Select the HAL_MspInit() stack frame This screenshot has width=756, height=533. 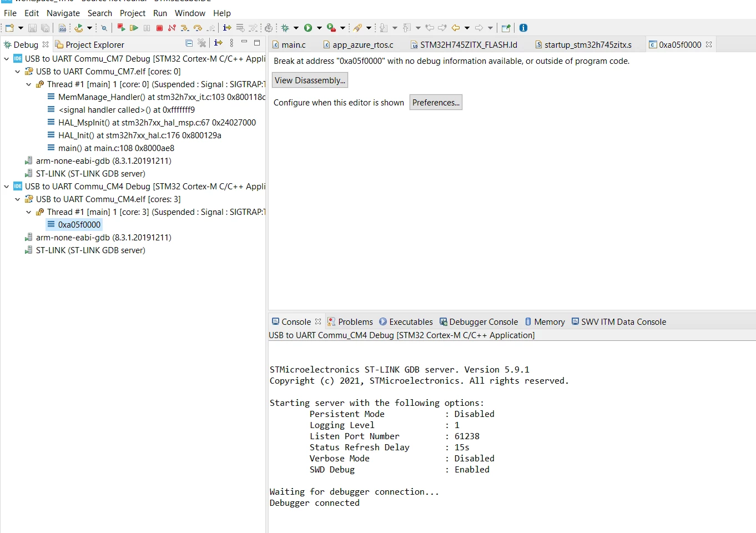[152, 123]
